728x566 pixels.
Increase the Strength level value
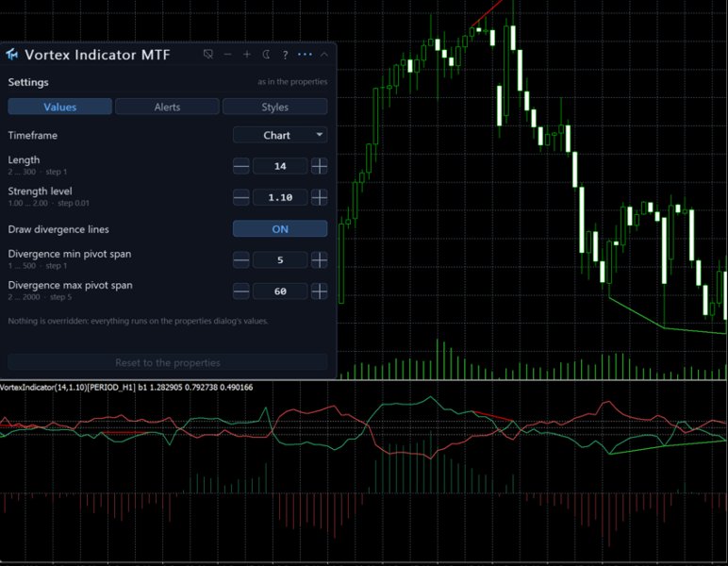click(320, 197)
